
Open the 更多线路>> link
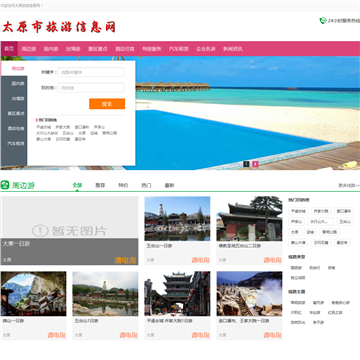point(349,185)
